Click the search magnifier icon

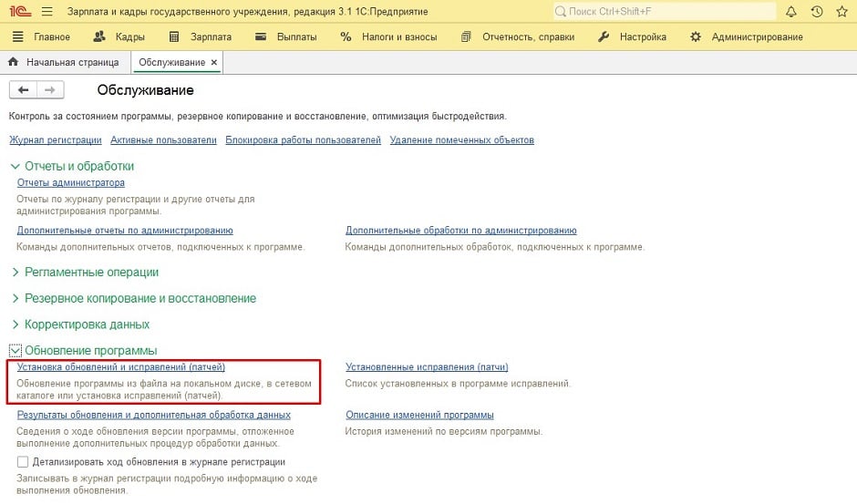(560, 11)
